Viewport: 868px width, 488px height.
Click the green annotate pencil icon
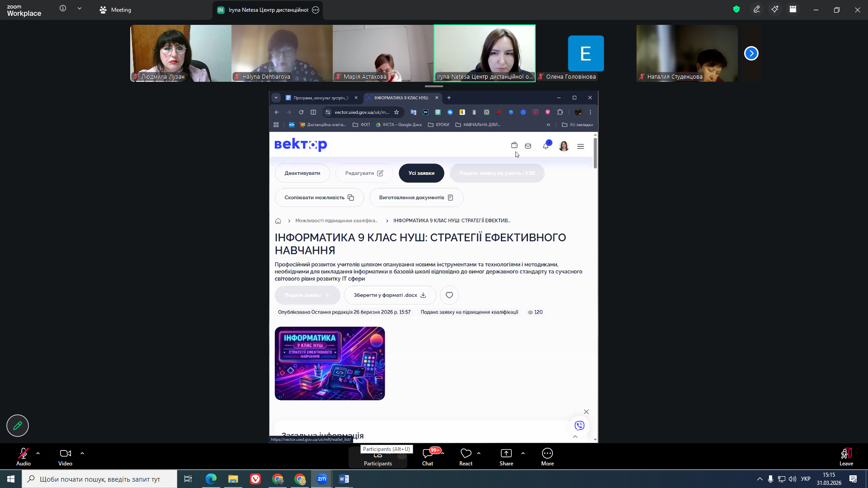coord(18,426)
